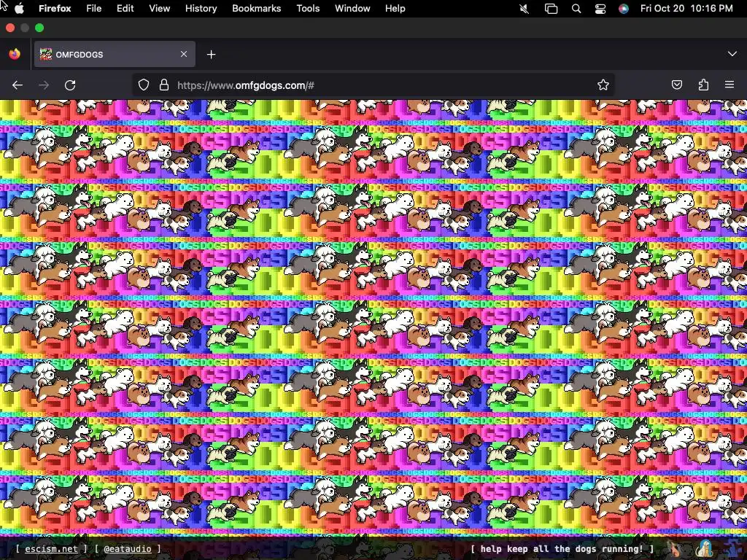Open Stage Manager windows icon in menu bar
The height and width of the screenshot is (560, 747).
point(551,9)
